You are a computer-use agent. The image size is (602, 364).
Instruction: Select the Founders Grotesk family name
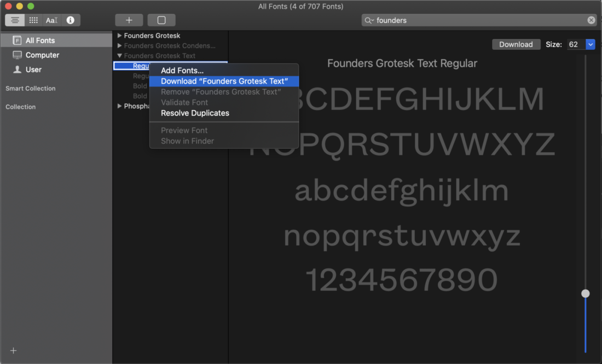152,36
